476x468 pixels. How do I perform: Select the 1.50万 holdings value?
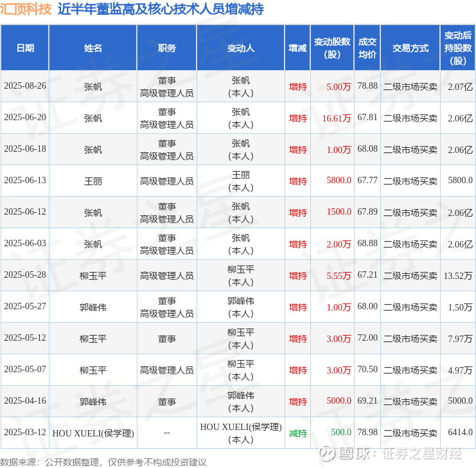pos(460,307)
